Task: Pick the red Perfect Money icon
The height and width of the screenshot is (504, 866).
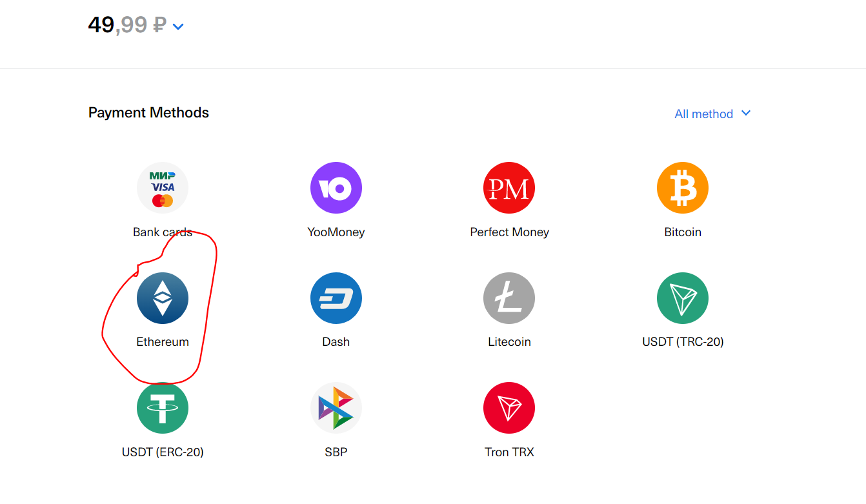Action: coord(509,188)
